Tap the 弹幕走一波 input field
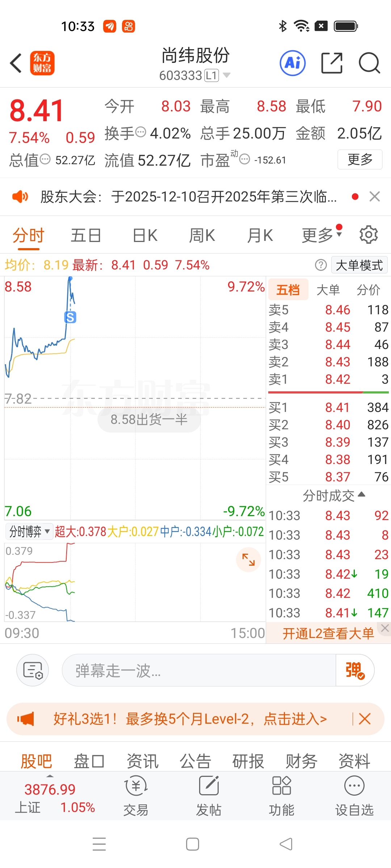The height and width of the screenshot is (868, 391). (198, 670)
